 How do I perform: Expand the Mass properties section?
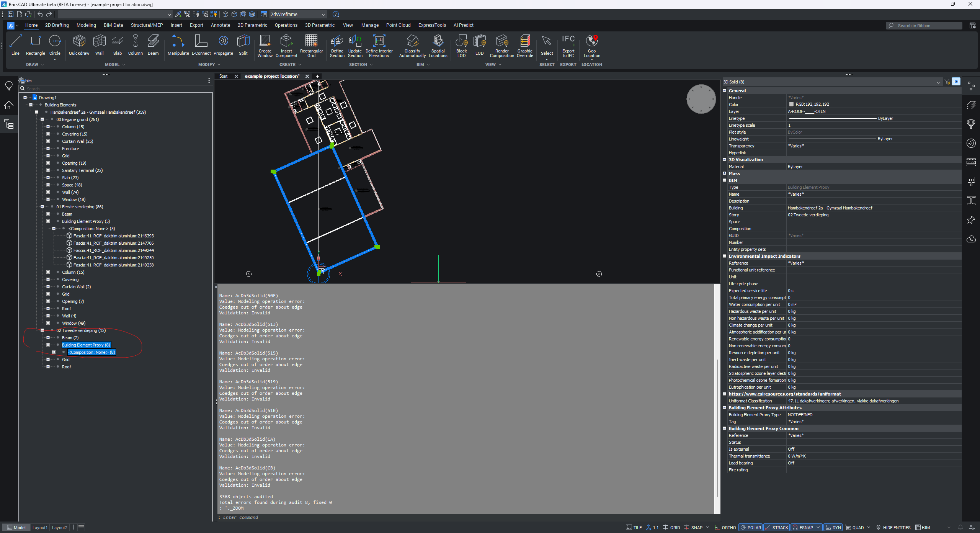(x=724, y=173)
